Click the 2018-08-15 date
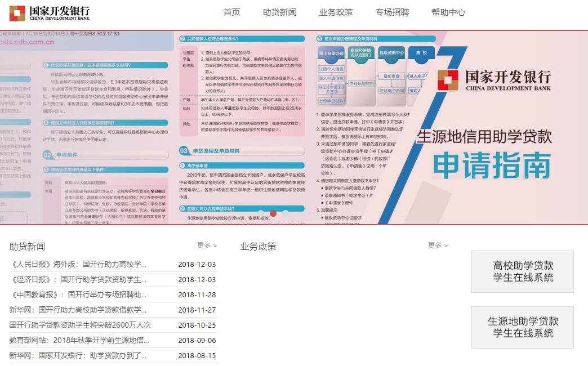This screenshot has width=588, height=366. pos(197,355)
